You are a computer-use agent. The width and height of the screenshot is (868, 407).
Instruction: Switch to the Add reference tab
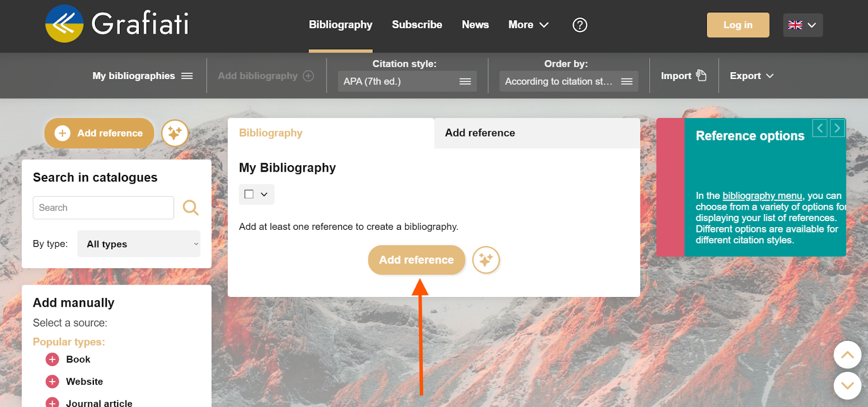(480, 133)
